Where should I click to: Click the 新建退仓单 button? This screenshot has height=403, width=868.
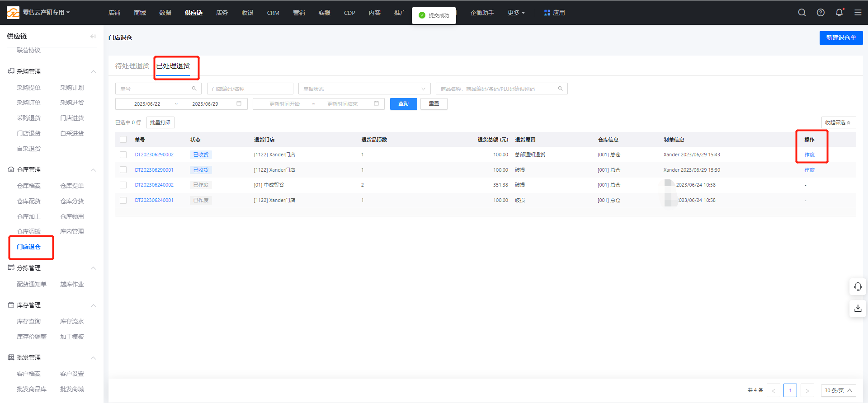pos(841,38)
